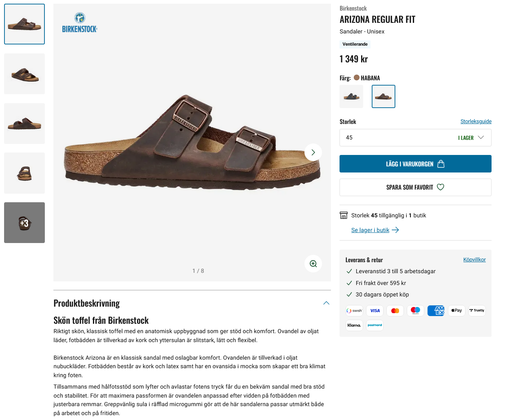
Task: Click the Apple Pay payment icon
Action: coord(456,311)
